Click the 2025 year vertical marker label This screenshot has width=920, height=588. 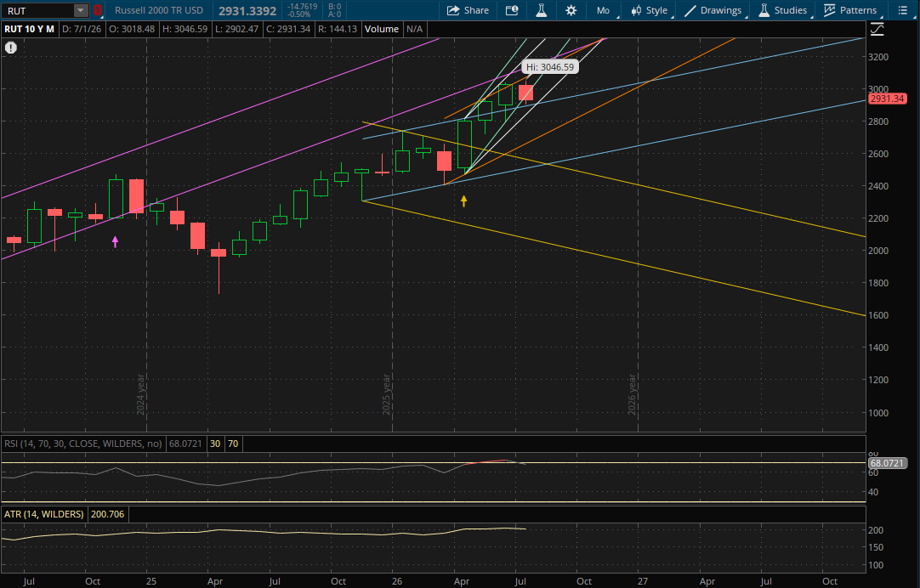(x=386, y=394)
